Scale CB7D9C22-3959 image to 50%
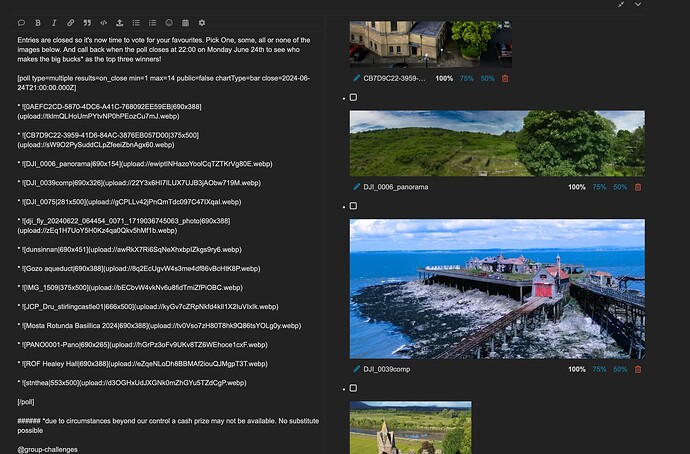 (488, 78)
